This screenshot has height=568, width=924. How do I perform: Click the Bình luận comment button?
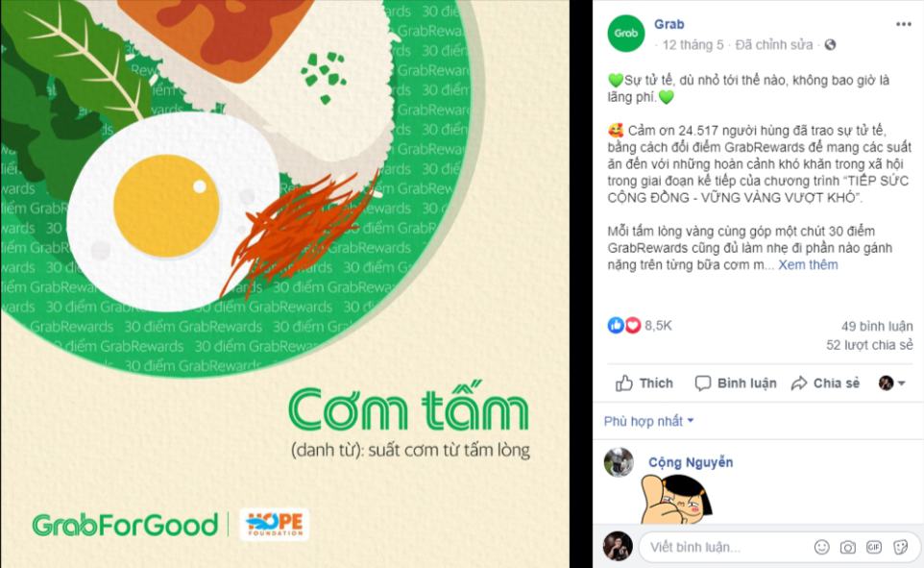[x=736, y=383]
